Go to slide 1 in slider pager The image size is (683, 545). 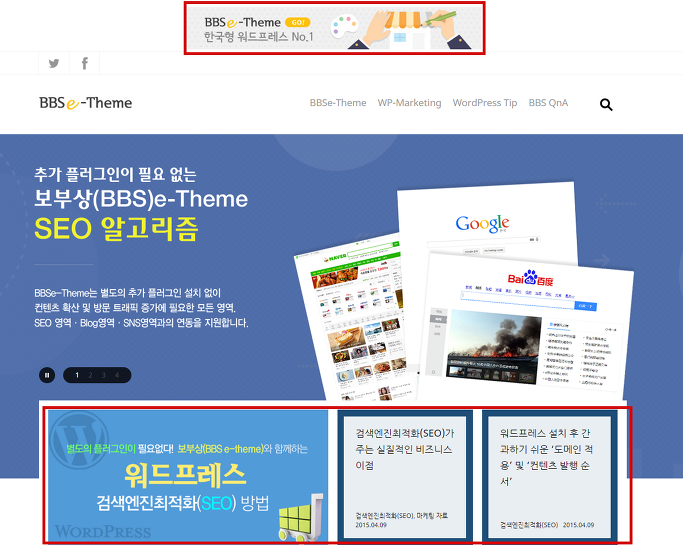(x=77, y=375)
